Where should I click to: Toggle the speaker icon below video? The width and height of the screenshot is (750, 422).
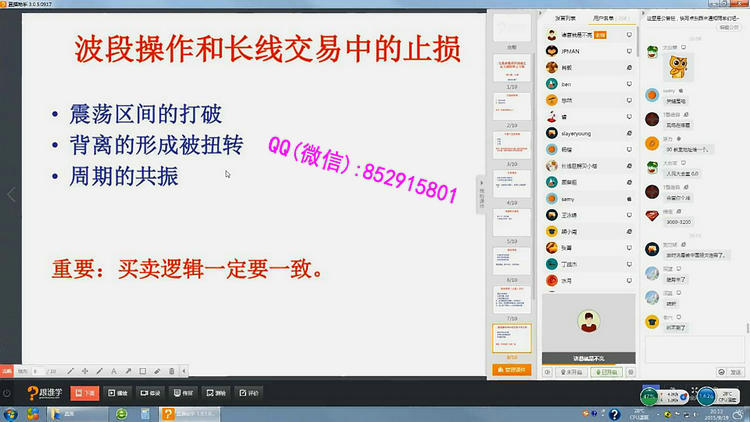[x=547, y=372]
